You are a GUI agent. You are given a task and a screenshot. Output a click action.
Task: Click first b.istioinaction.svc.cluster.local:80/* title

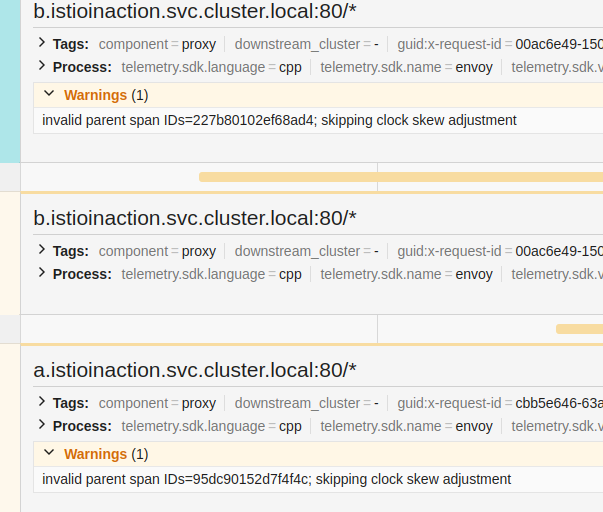(x=195, y=11)
